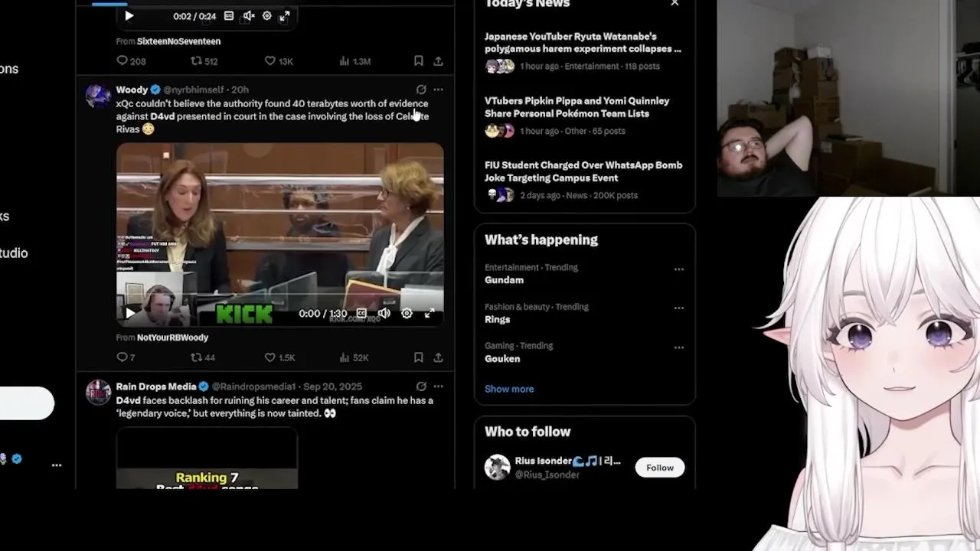Viewport: 980px width, 551px height.
Task: Repost Woody's post with 44 reposts
Action: point(203,357)
